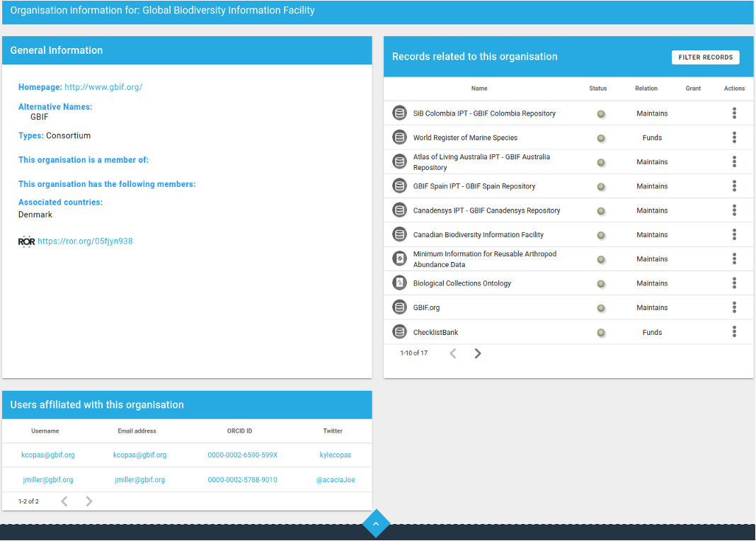Open three-dot actions menu for ChecklistBank
Screen dimensions: 756x541
734,332
